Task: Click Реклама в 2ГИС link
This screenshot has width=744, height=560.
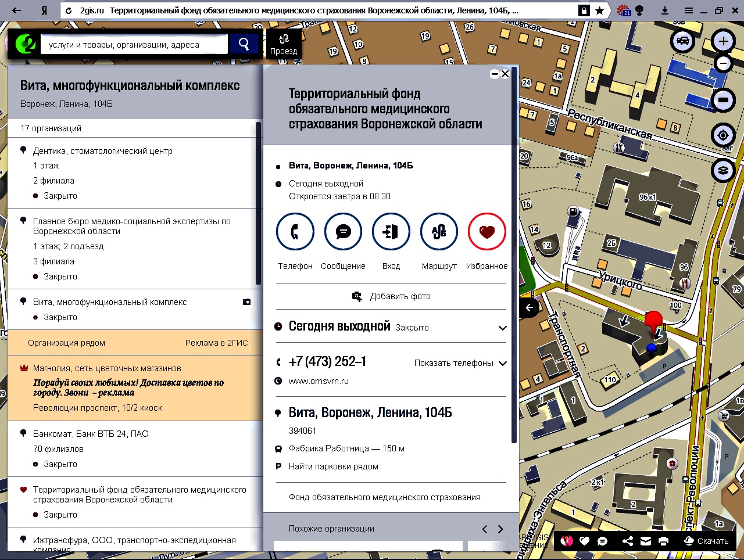Action: tap(216, 343)
